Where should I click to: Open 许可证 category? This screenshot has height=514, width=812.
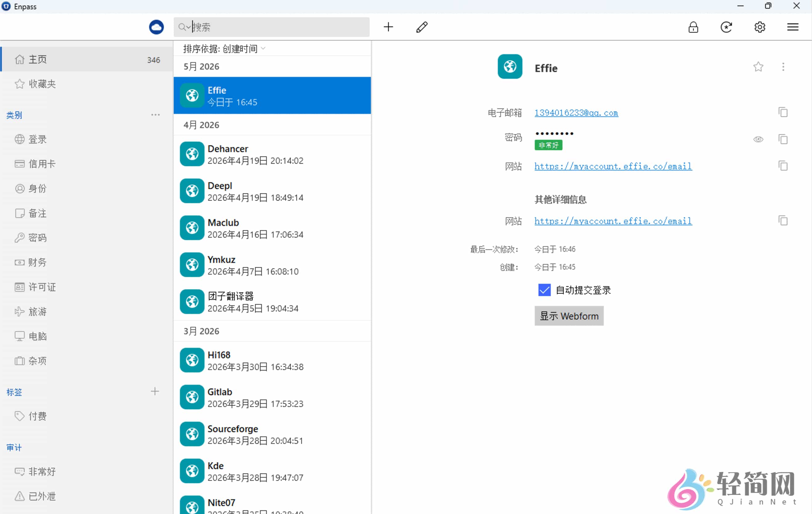87,287
